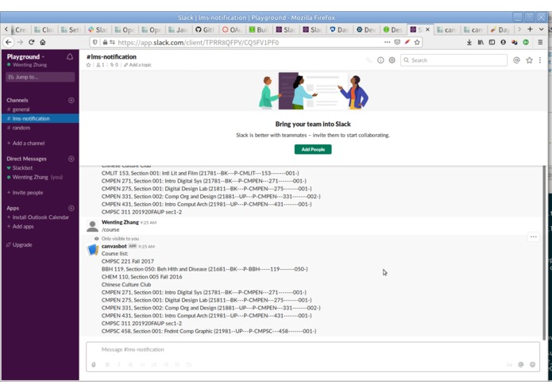The image size is (552, 392).
Task: Open the Playground workspace menu
Action: coord(25,56)
